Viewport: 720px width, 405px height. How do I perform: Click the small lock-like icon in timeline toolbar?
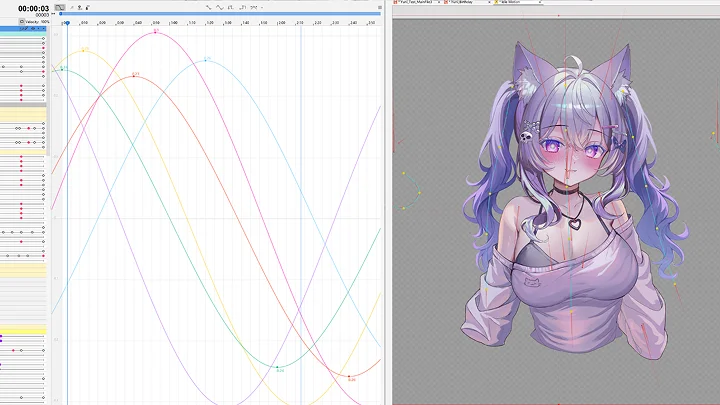(87, 7)
